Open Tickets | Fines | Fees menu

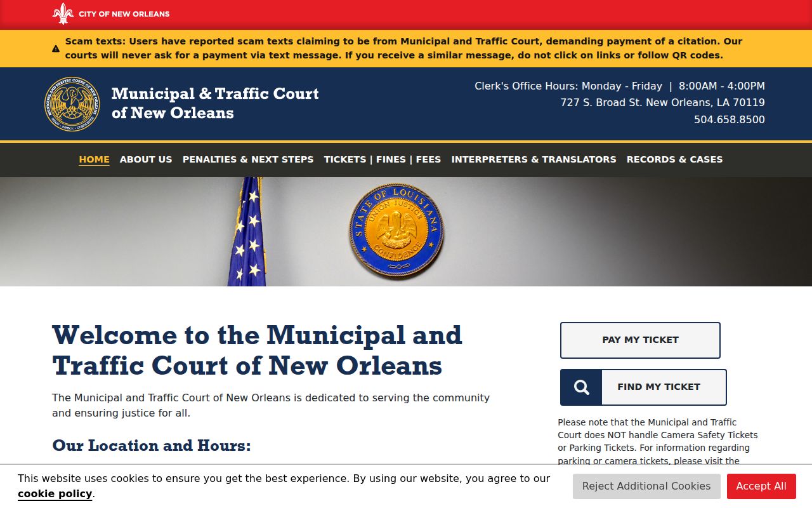click(383, 159)
